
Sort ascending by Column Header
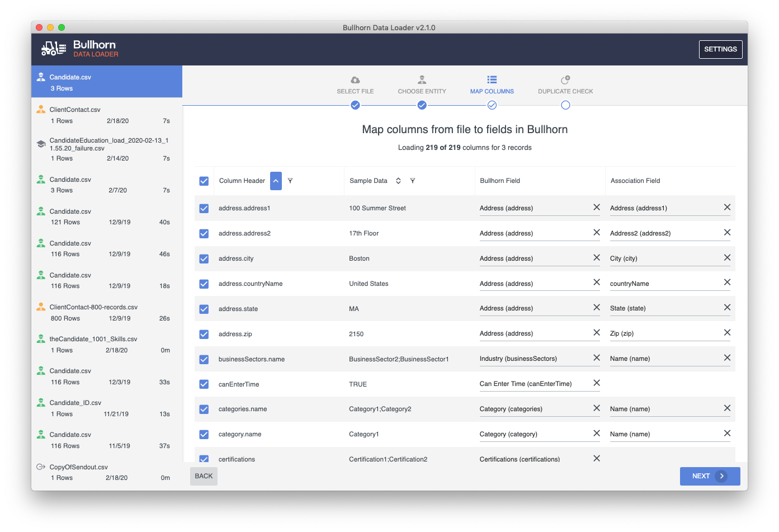276,181
